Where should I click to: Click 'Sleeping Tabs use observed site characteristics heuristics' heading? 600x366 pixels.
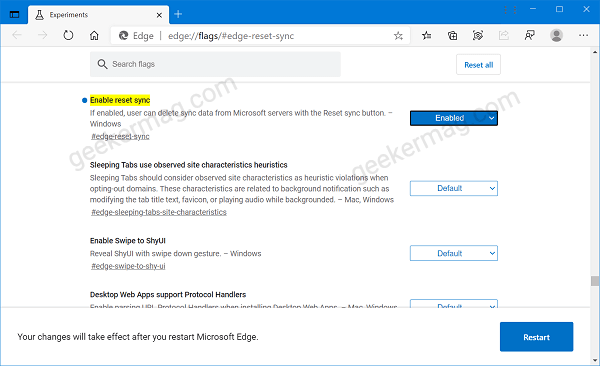[189, 165]
